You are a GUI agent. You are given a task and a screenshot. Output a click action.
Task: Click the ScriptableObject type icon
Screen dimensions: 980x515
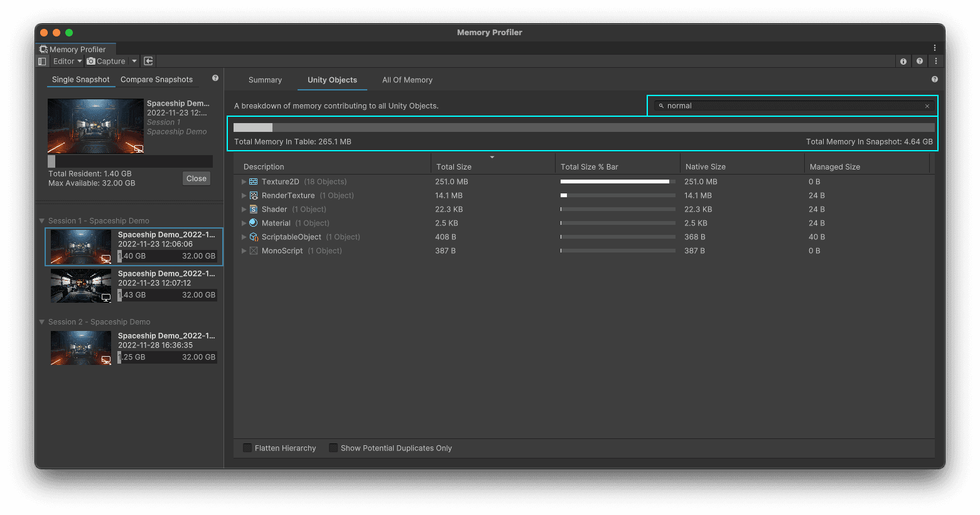point(254,237)
